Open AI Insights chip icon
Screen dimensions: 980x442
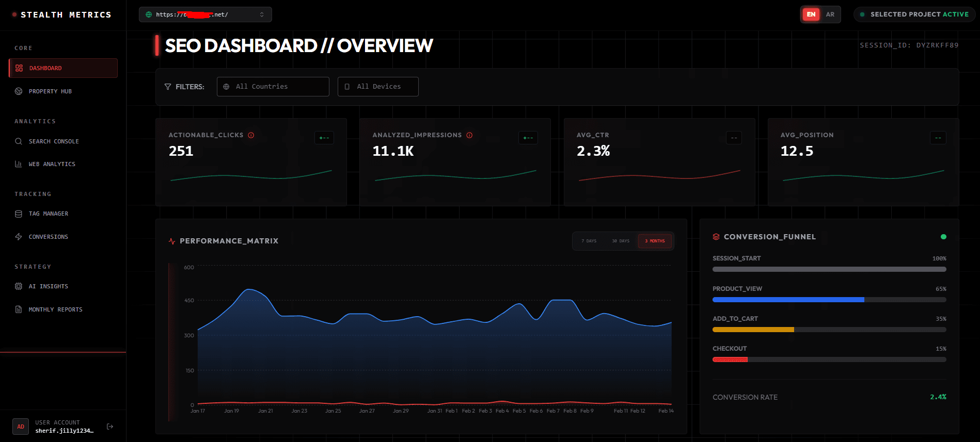coord(19,286)
